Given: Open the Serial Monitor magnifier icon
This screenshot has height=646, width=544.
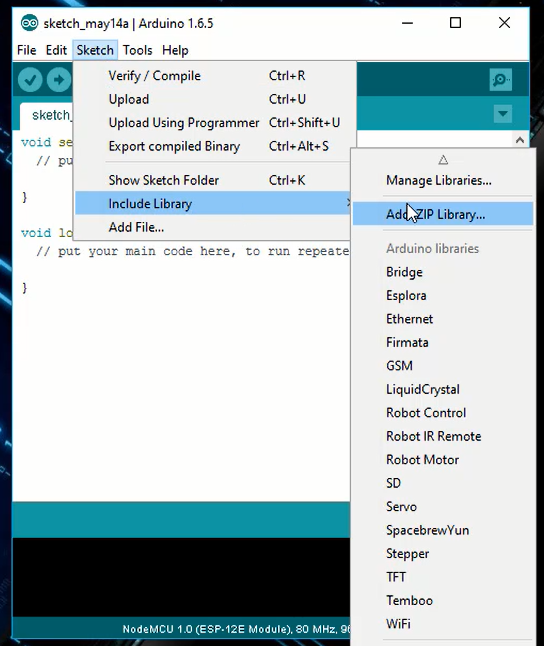Looking at the screenshot, I should point(501,80).
